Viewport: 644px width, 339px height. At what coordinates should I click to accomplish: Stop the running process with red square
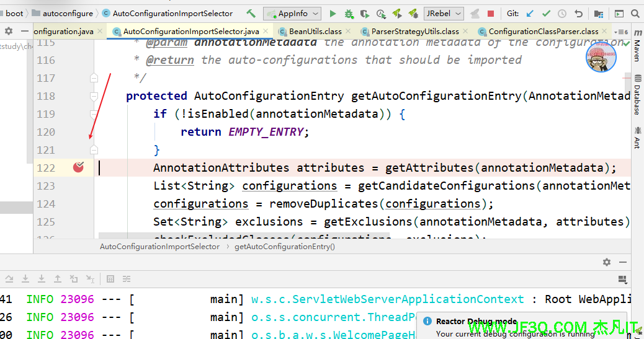[491, 13]
